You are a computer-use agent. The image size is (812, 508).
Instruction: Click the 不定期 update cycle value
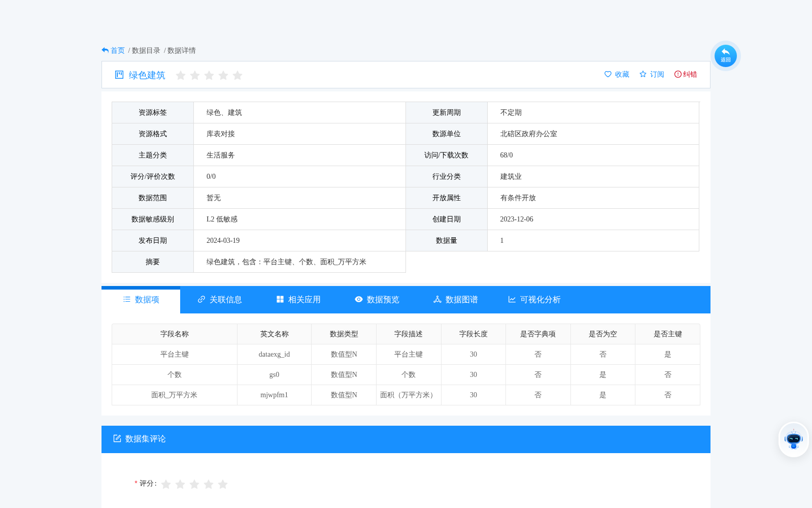point(511,113)
